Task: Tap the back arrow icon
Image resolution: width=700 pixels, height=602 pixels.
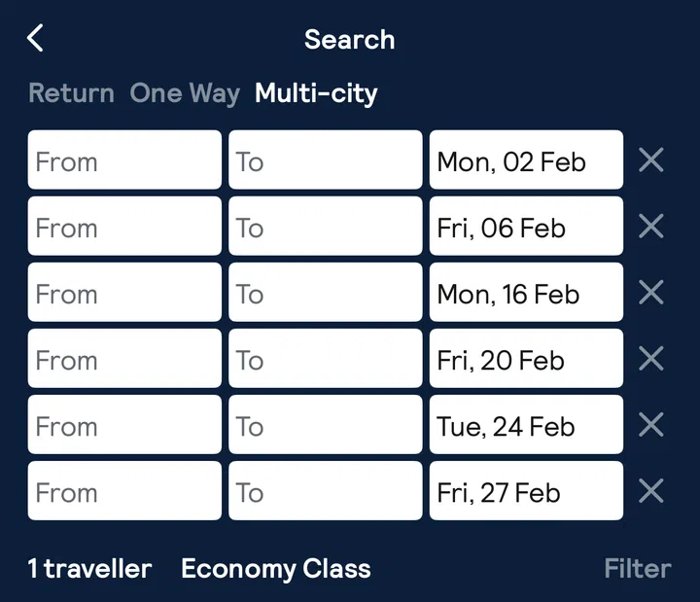Action: (36, 39)
